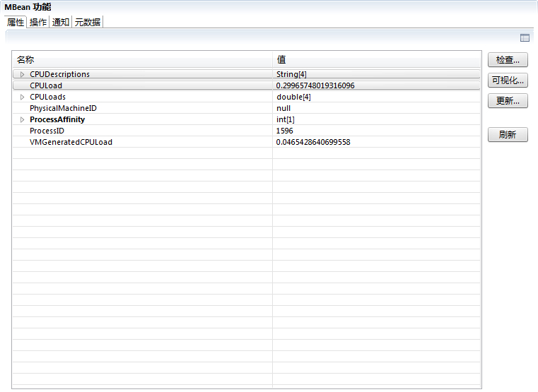Image resolution: width=538 pixels, height=392 pixels.
Task: Select the ProcessID attribute row
Action: tap(47, 131)
